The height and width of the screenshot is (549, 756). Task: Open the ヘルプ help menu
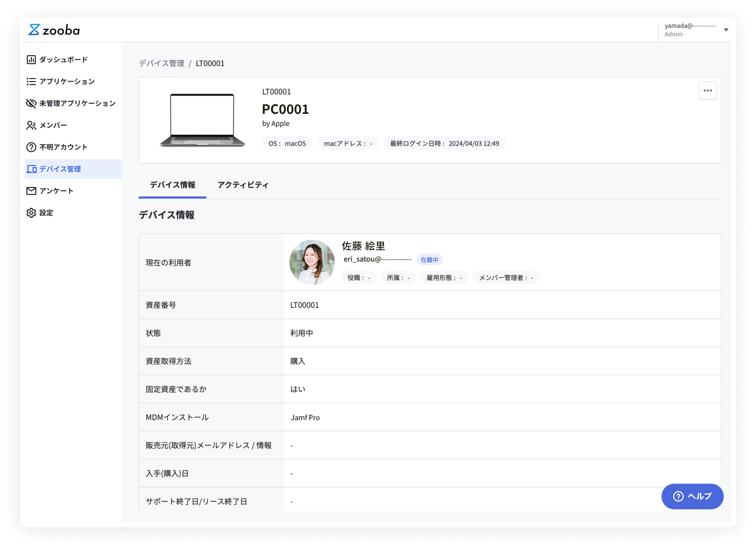pyautogui.click(x=692, y=496)
